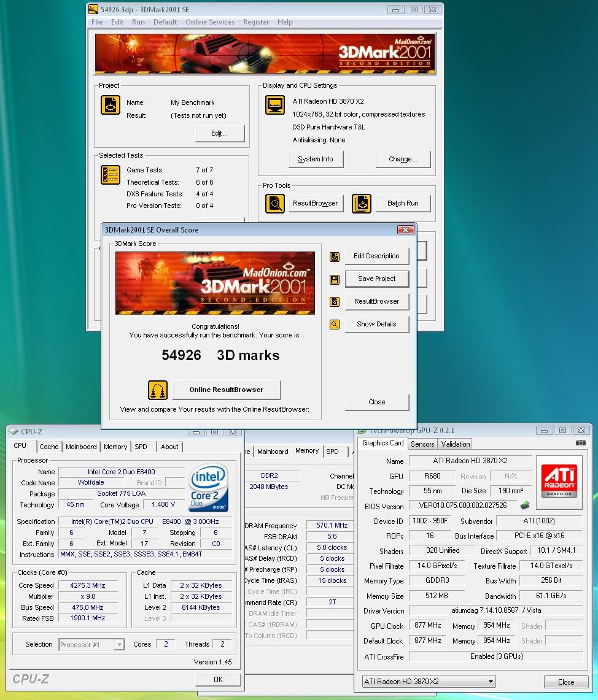This screenshot has height=700, width=598.
Task: Open the Help menu in 3DMark2001
Action: 285,22
